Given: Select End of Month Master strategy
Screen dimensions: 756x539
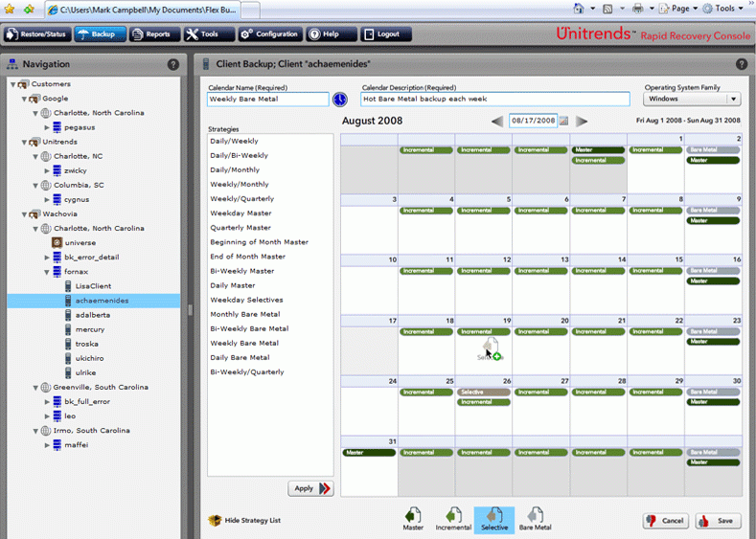Looking at the screenshot, I should (x=248, y=257).
